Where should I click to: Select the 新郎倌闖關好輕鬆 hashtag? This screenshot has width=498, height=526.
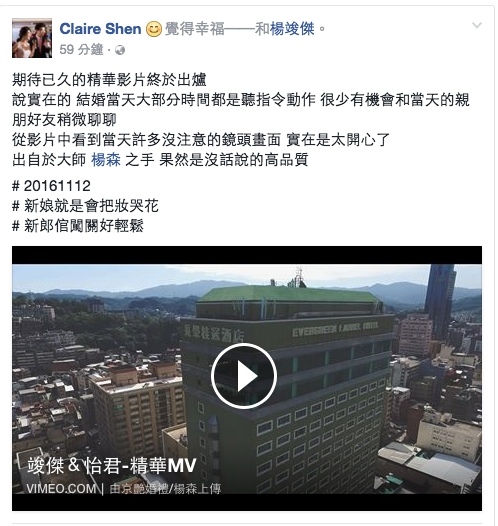coord(78,226)
